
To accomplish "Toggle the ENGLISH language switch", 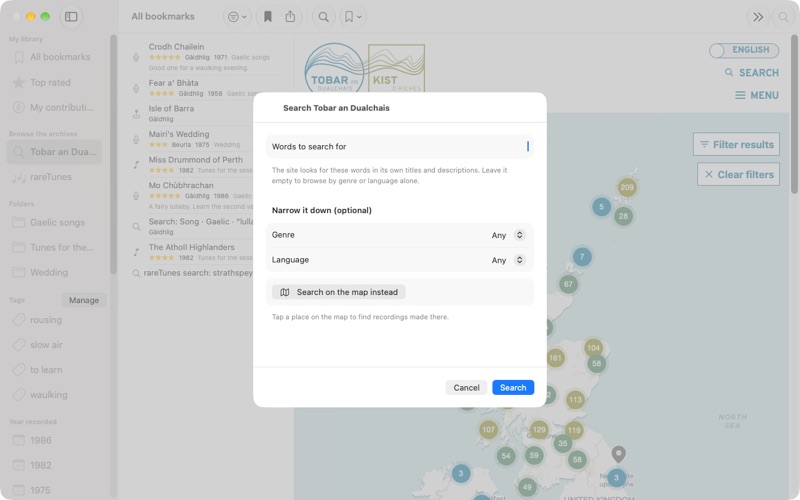I will coord(744,50).
